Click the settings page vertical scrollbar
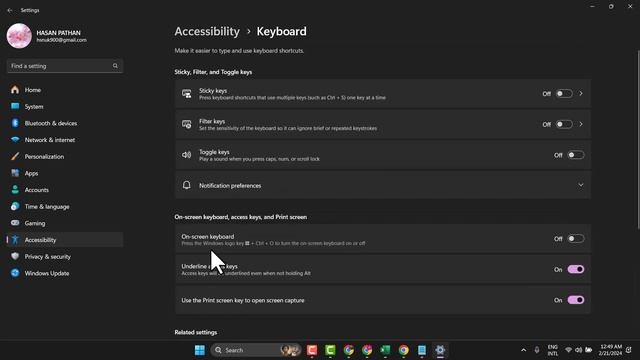The width and height of the screenshot is (640, 360). click(638, 139)
